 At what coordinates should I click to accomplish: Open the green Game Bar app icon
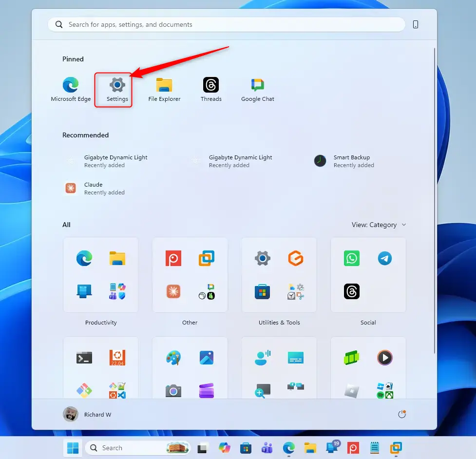tap(352, 358)
